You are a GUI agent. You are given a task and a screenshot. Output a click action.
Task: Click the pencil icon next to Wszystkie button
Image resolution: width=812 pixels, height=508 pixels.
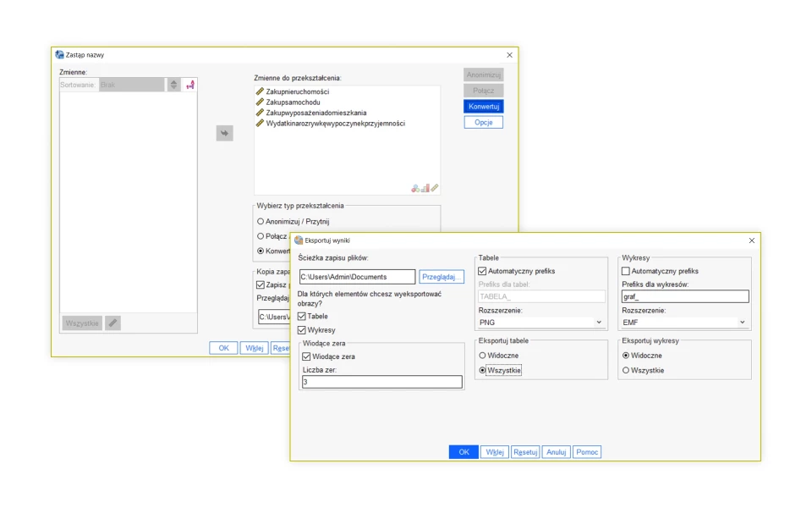pyautogui.click(x=112, y=323)
